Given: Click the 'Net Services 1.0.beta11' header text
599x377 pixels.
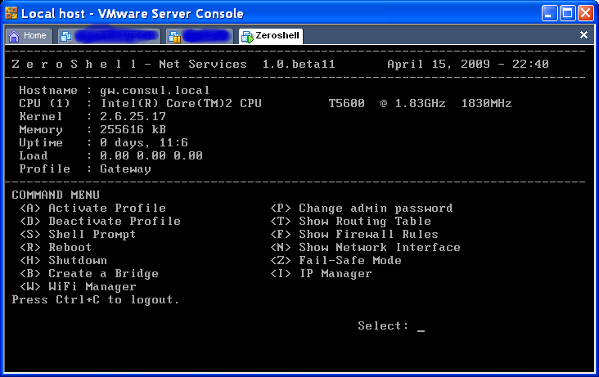Looking at the screenshot, I should pos(247,64).
